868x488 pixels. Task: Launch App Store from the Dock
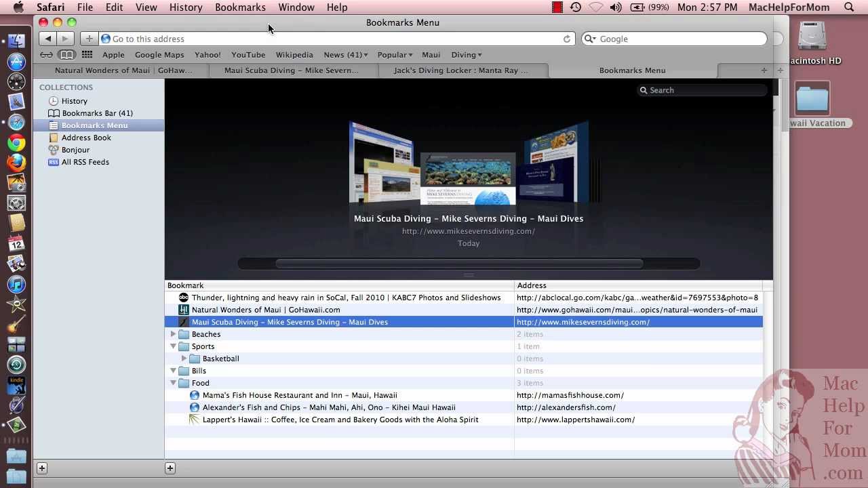click(x=16, y=62)
